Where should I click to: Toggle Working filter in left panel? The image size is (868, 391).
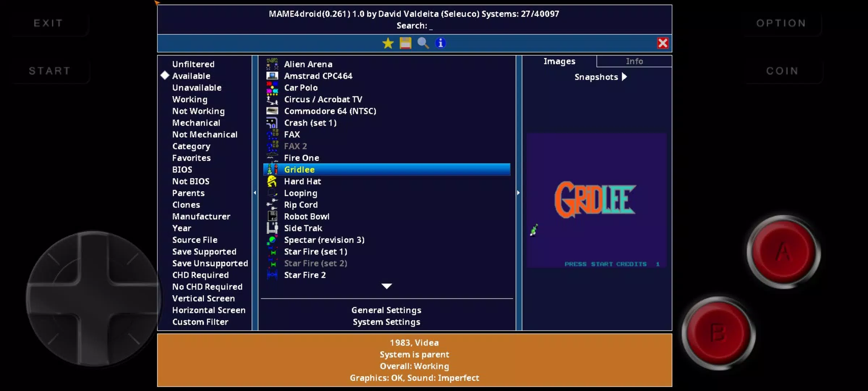click(x=190, y=98)
